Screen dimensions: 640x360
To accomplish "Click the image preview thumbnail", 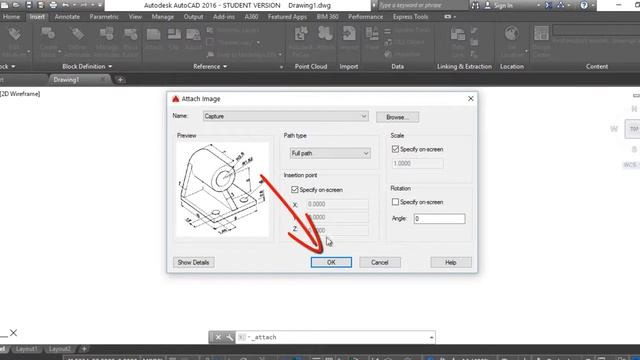I will tap(222, 189).
